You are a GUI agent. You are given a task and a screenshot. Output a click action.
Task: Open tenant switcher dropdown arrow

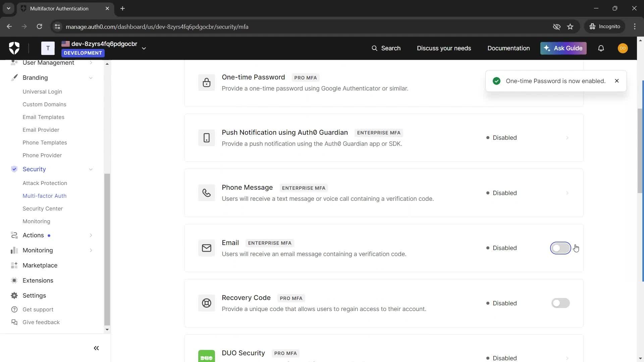(x=144, y=48)
